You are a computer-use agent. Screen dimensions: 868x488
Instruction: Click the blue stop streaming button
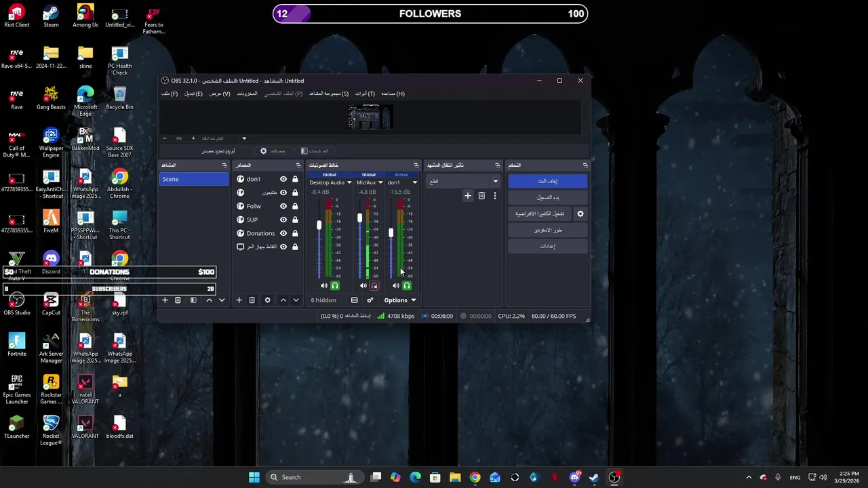547,181
